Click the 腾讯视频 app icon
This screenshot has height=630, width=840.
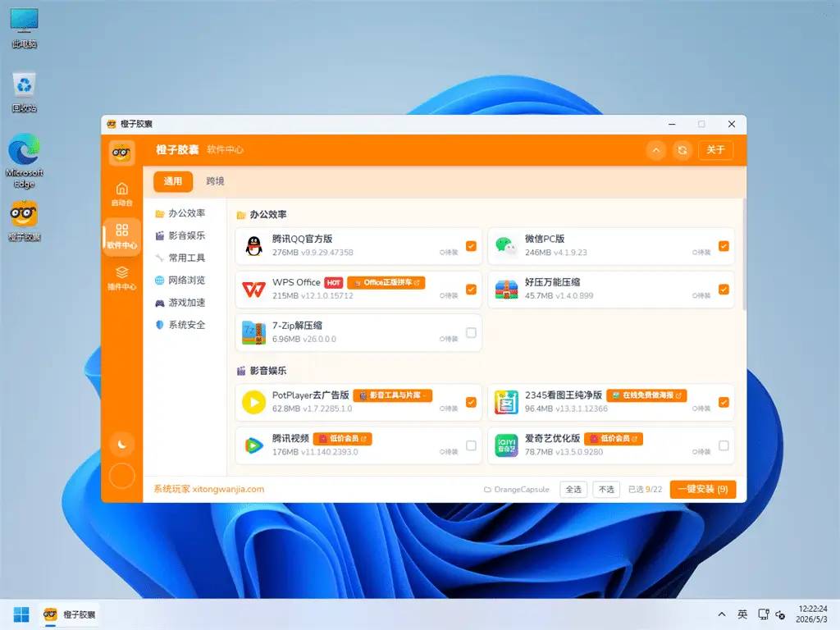click(x=254, y=445)
